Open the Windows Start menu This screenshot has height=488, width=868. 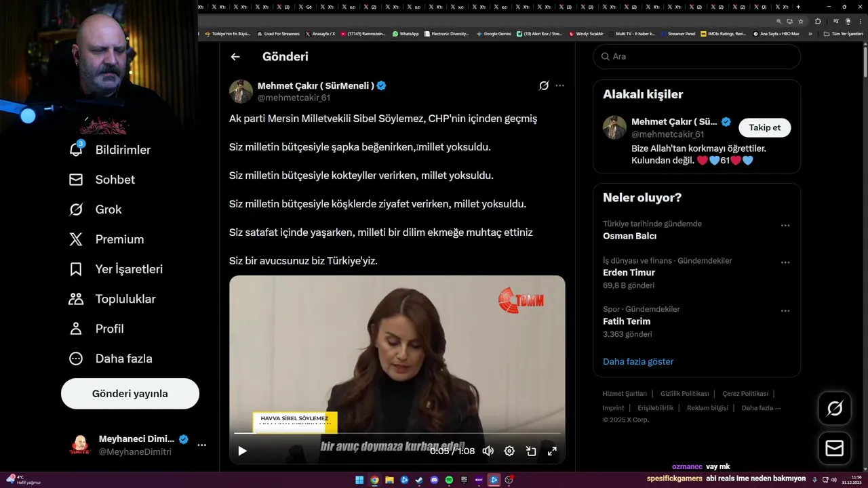(x=359, y=480)
